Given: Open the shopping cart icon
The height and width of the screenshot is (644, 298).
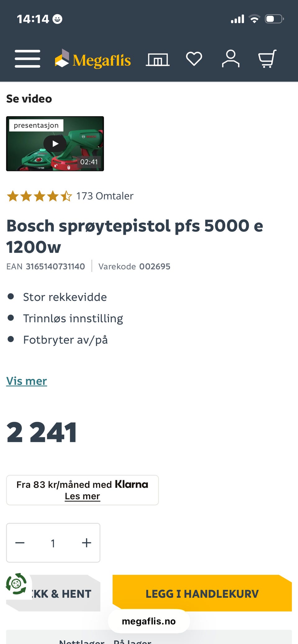Looking at the screenshot, I should (x=267, y=59).
